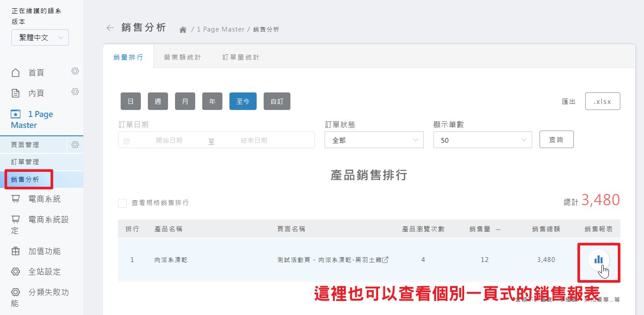Open settings gear next to 首頁
Viewport: 644px width, 315px height.
tap(75, 71)
